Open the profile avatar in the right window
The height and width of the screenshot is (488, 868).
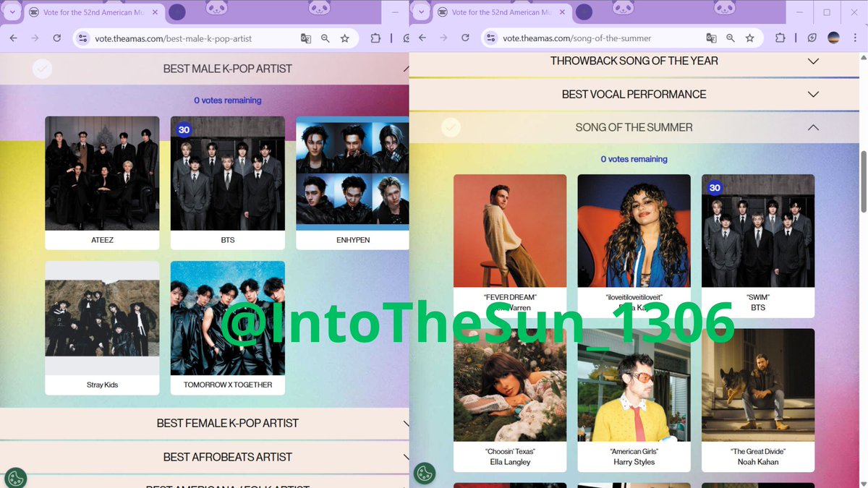834,38
